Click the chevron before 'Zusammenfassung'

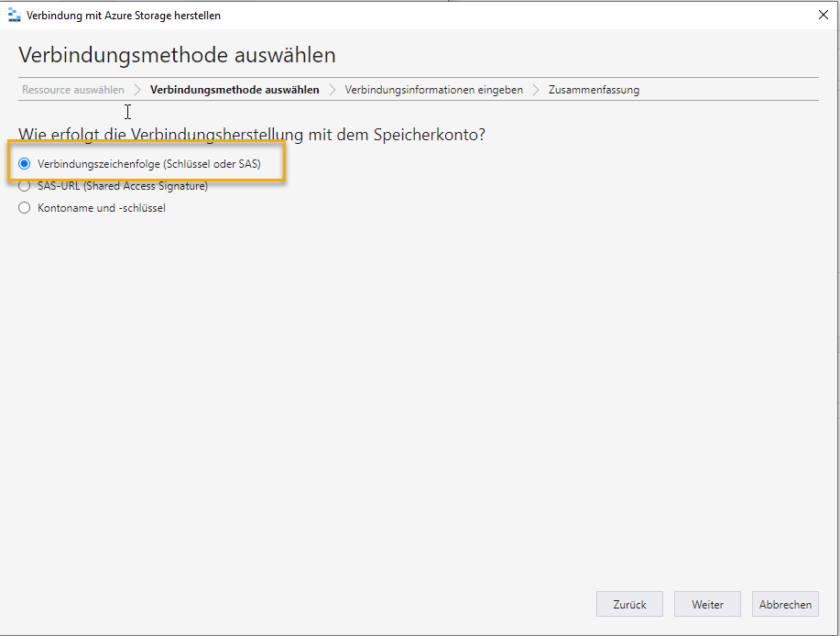(536, 90)
